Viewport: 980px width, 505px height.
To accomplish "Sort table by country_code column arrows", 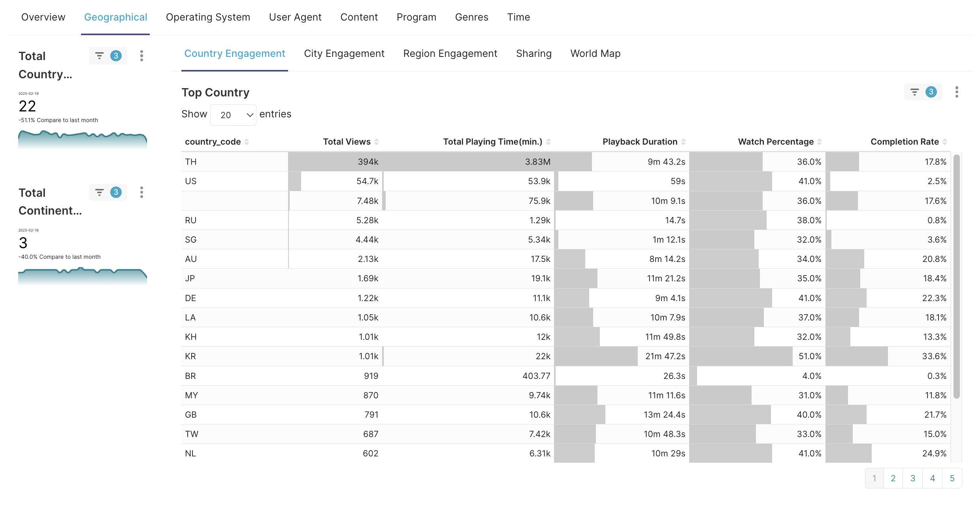I will tap(247, 142).
